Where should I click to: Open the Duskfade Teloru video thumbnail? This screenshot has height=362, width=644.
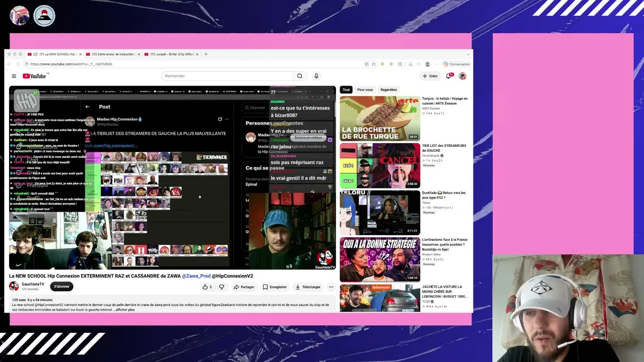coord(380,213)
